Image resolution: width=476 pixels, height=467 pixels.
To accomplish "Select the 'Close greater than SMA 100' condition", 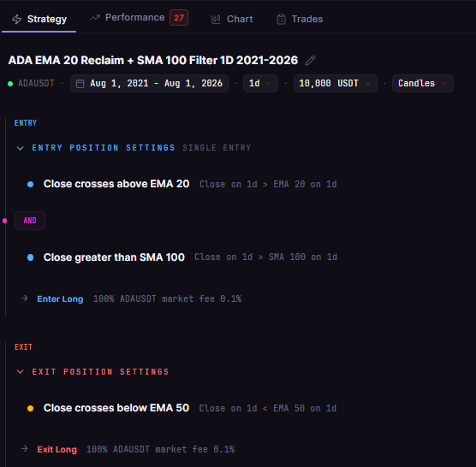I will (114, 257).
